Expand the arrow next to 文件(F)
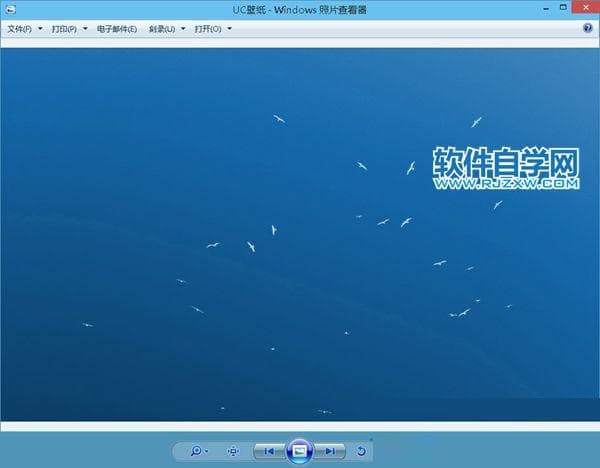This screenshot has width=600, height=468. tap(40, 29)
